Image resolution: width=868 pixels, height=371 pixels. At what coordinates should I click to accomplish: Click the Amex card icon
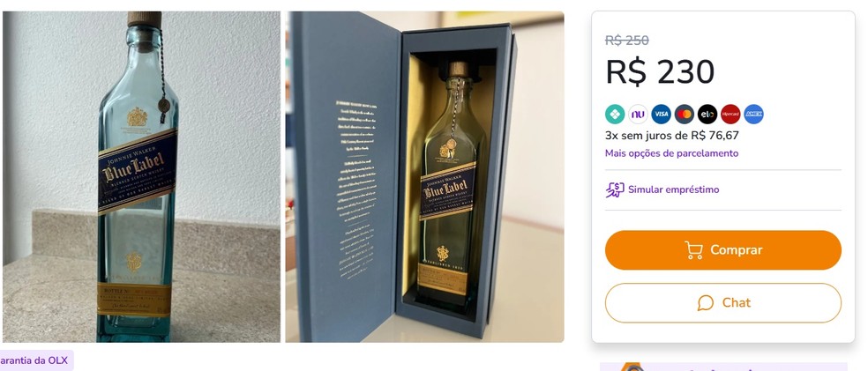753,114
